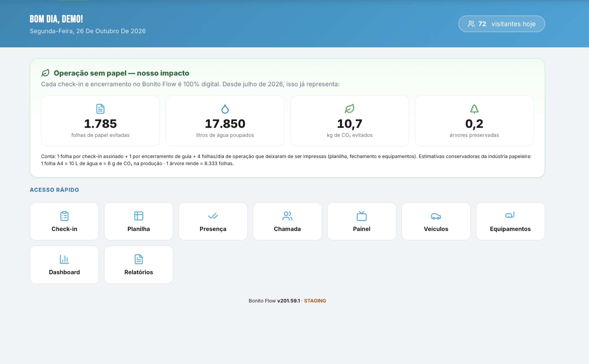Select the Chamada people icon
This screenshot has width=589, height=364.
coord(287,216)
